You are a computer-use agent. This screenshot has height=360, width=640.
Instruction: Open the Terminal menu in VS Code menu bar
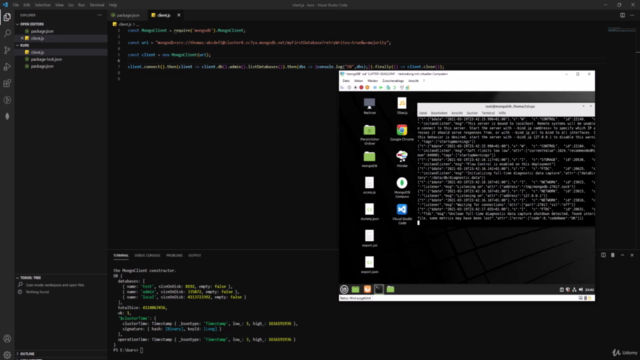click(x=97, y=5)
